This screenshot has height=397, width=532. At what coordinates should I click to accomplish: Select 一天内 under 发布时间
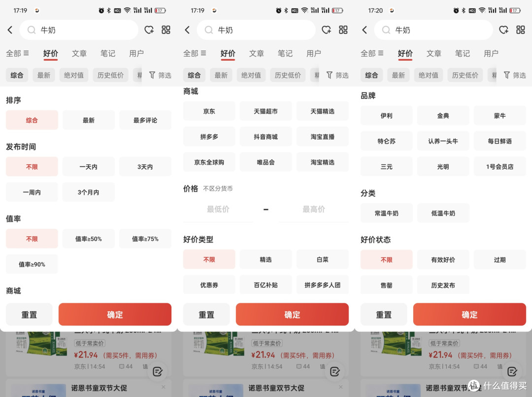pos(89,167)
